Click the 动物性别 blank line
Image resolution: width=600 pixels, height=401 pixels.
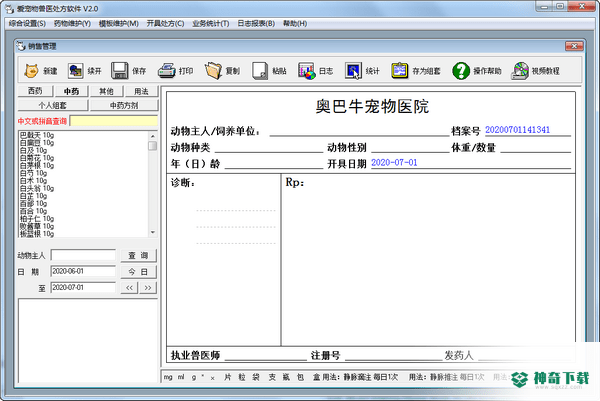point(410,148)
